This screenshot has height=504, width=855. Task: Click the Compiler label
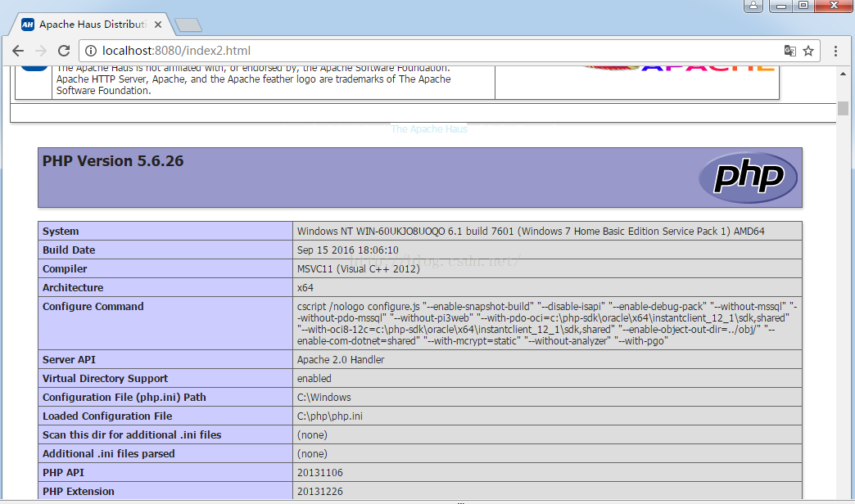(x=65, y=268)
